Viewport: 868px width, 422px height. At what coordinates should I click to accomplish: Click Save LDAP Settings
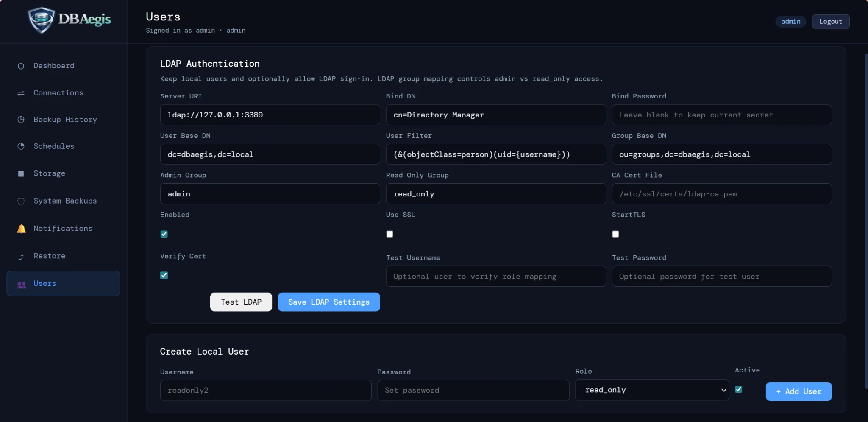(329, 302)
